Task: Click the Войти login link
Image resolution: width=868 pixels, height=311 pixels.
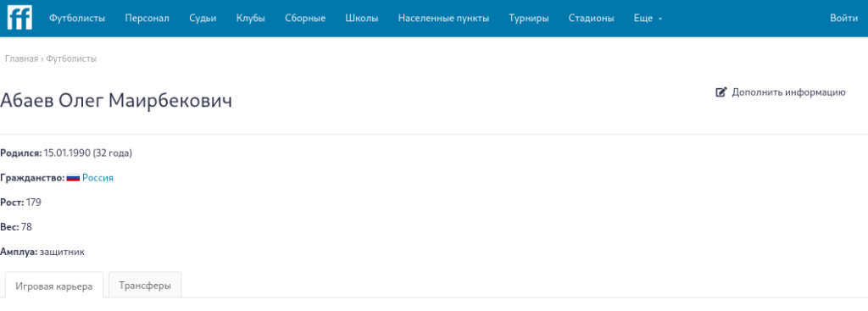Action: [843, 19]
